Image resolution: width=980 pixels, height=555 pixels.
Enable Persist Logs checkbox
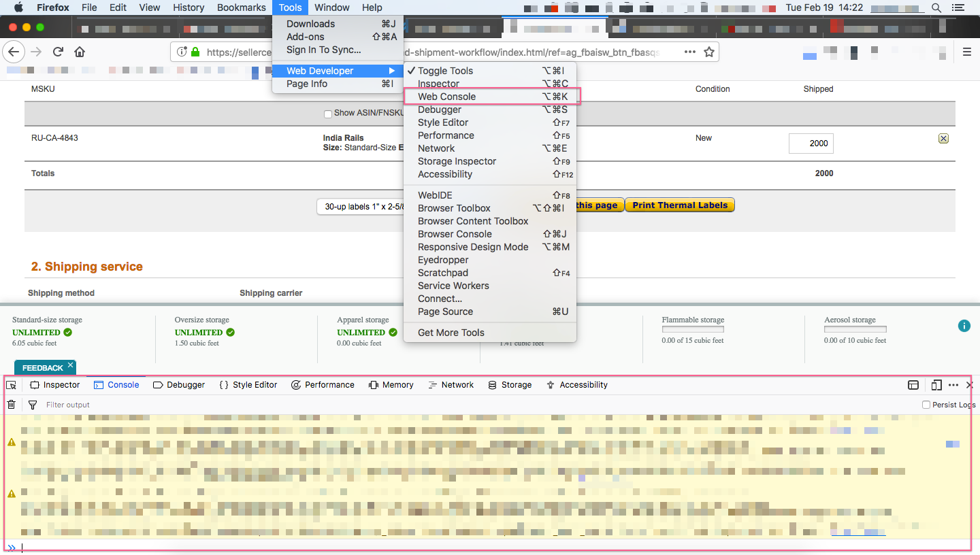926,405
